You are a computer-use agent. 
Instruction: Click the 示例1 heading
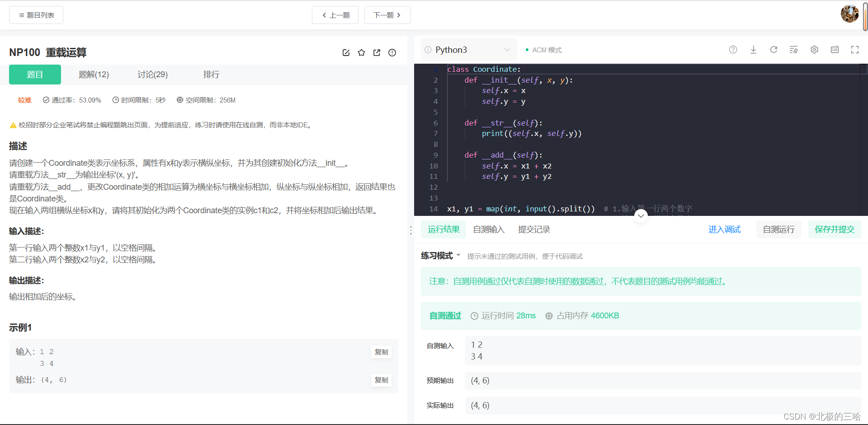point(20,327)
